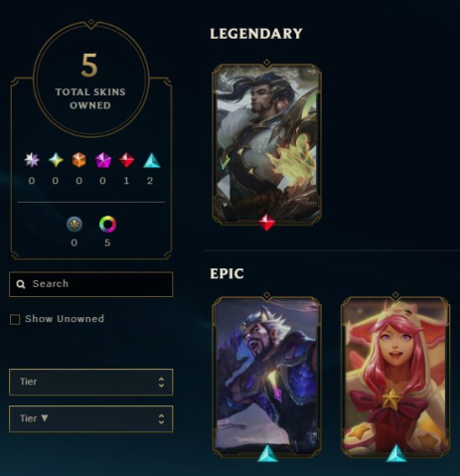Open the first Tier dropdown
Screen dimensions: 460x476
pos(91,382)
